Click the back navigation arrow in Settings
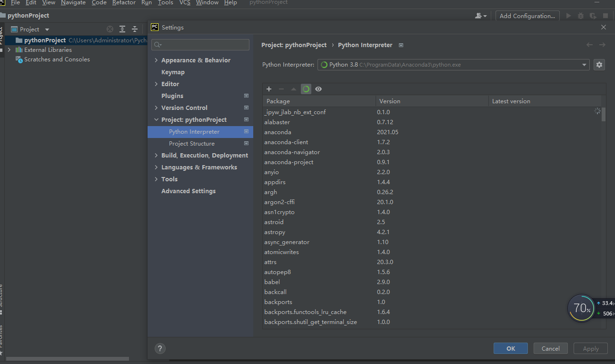615x364 pixels. [x=589, y=45]
